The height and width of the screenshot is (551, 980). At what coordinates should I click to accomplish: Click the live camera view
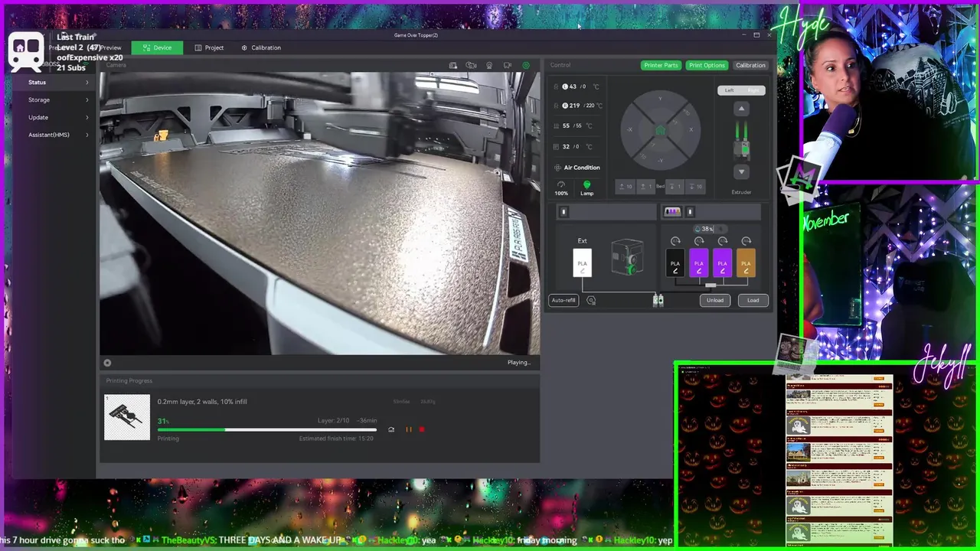tap(319, 214)
